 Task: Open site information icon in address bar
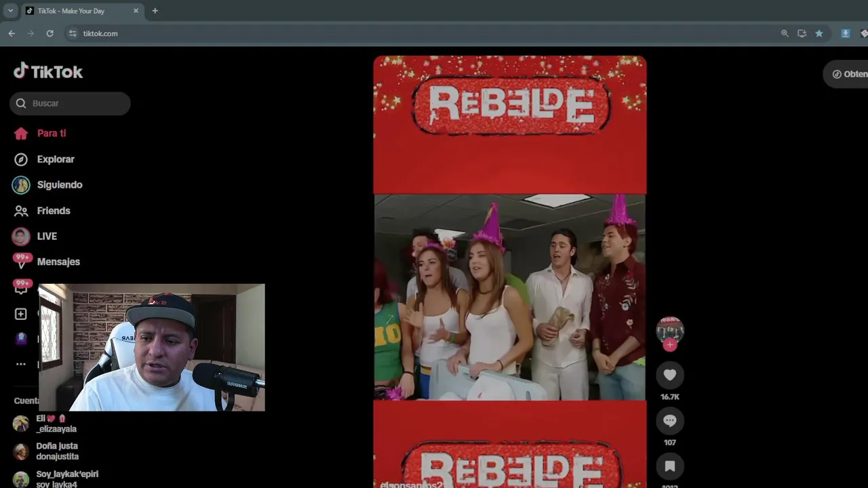point(73,33)
